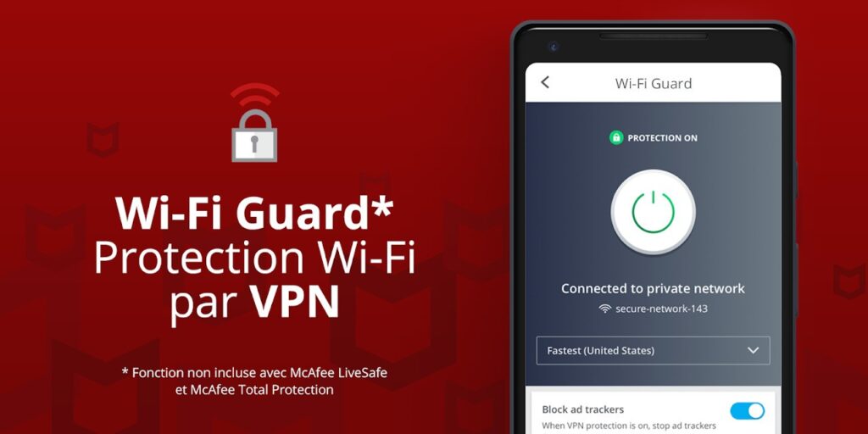
Task: Click the phone's front camera lens
Action: 554,47
